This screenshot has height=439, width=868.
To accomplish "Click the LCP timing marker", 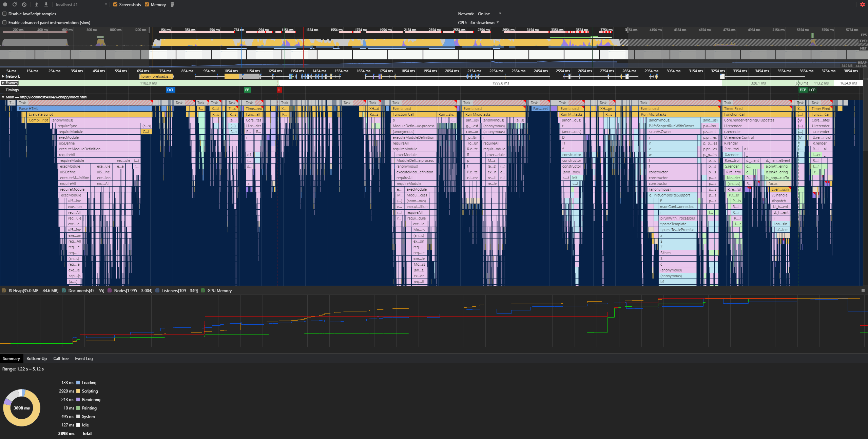I will point(812,90).
